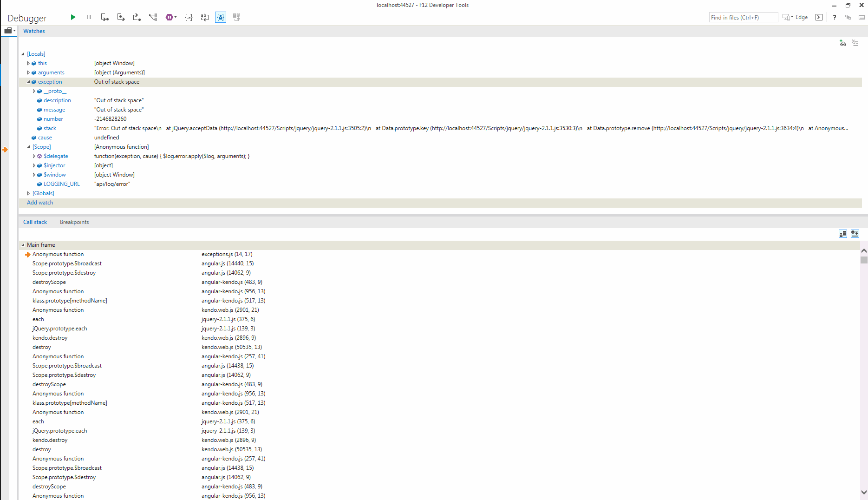
Task: Click the Break on new worker icon
Action: coord(153,17)
